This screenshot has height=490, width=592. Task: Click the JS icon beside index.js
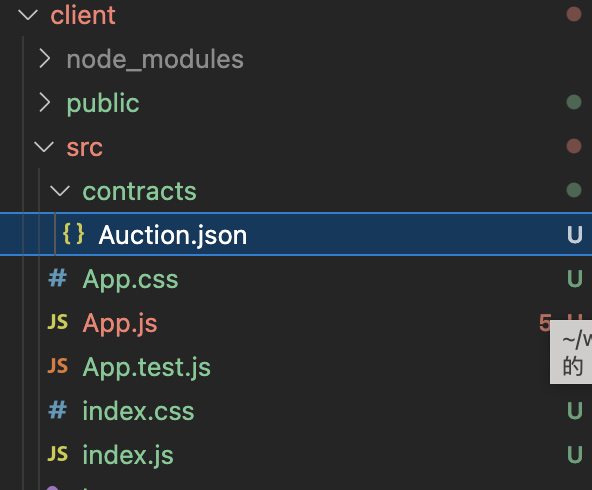(x=58, y=454)
